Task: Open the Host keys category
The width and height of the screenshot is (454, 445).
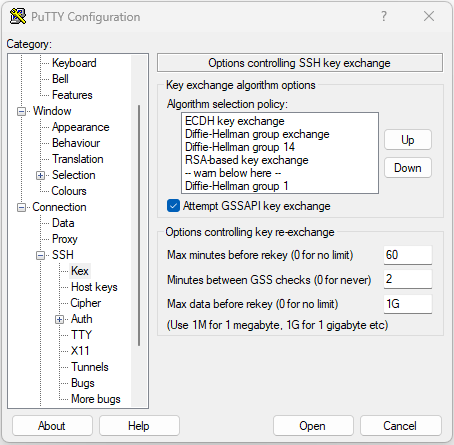Action: [94, 287]
